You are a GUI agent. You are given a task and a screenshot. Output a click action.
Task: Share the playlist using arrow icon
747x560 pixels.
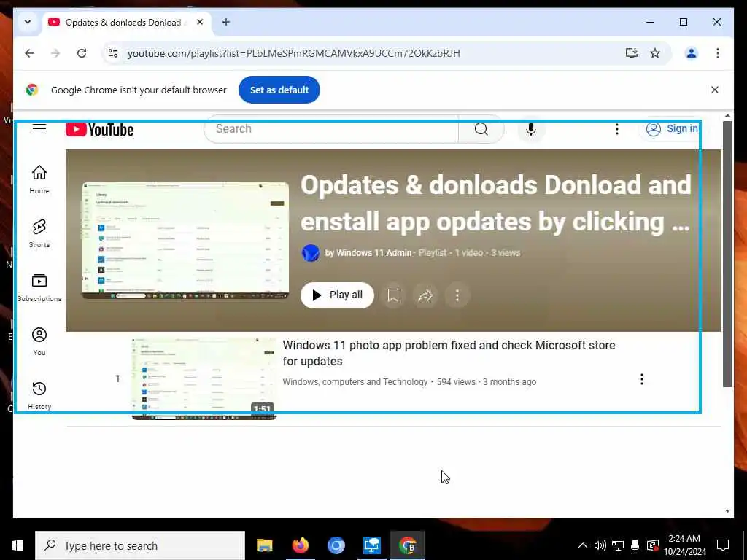click(425, 295)
